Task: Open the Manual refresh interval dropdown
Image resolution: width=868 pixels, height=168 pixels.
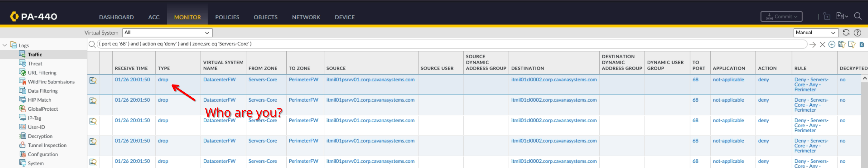Action: (816, 32)
